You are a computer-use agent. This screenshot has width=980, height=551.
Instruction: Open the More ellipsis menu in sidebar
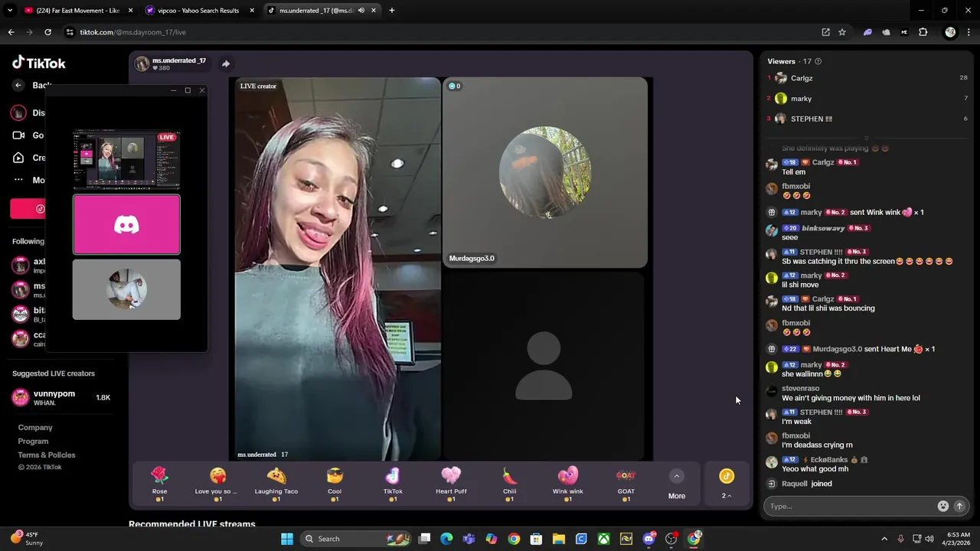[x=18, y=180]
